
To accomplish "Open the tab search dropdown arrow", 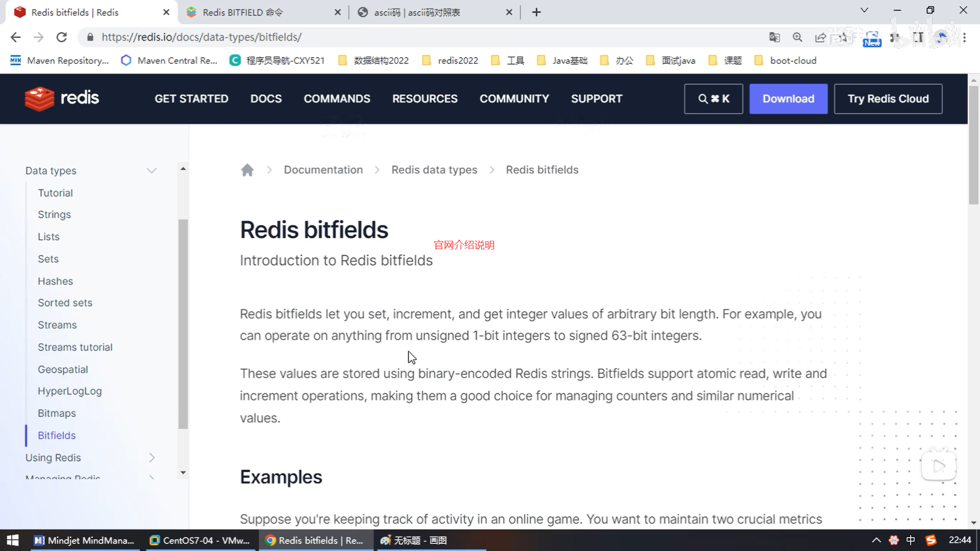I will pos(864,10).
